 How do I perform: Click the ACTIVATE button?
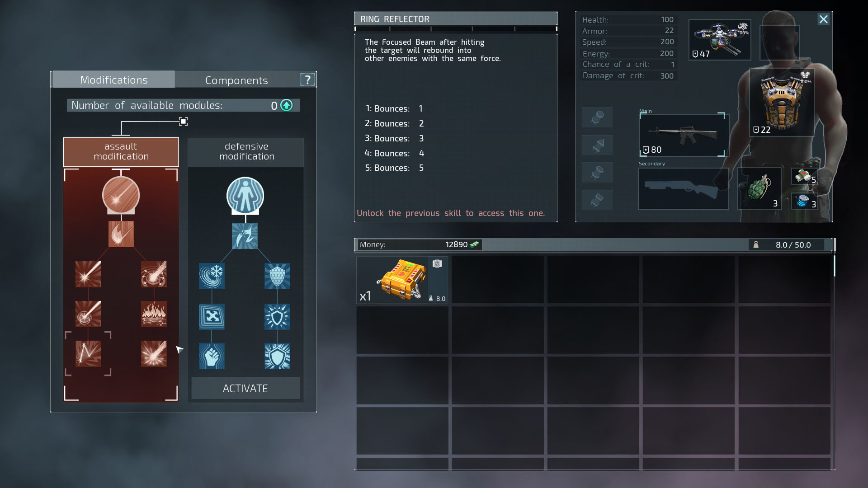(245, 388)
